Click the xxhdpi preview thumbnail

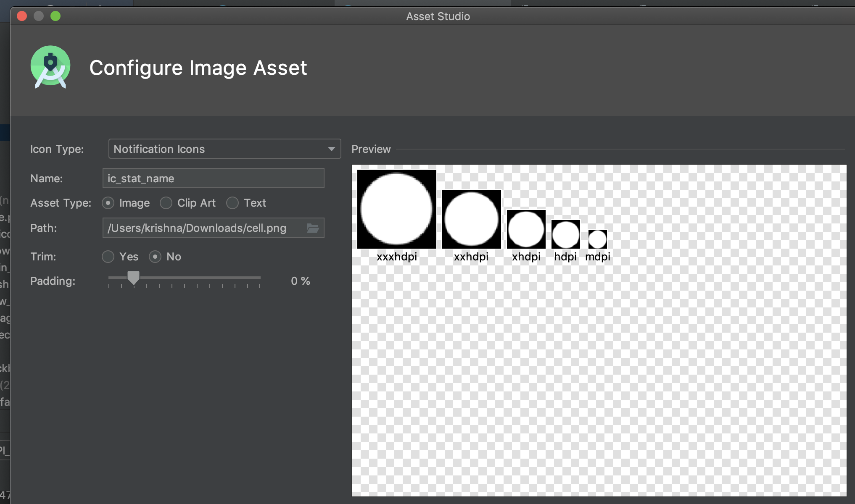[471, 219]
